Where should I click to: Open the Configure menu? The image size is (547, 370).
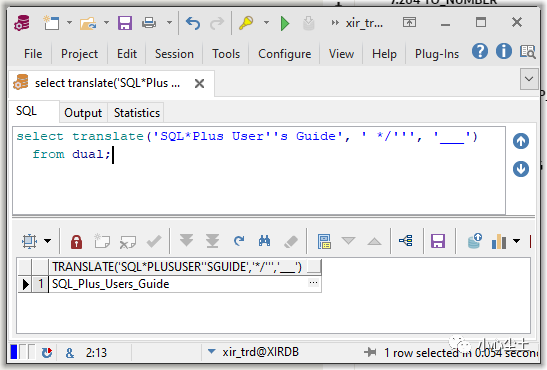point(284,54)
